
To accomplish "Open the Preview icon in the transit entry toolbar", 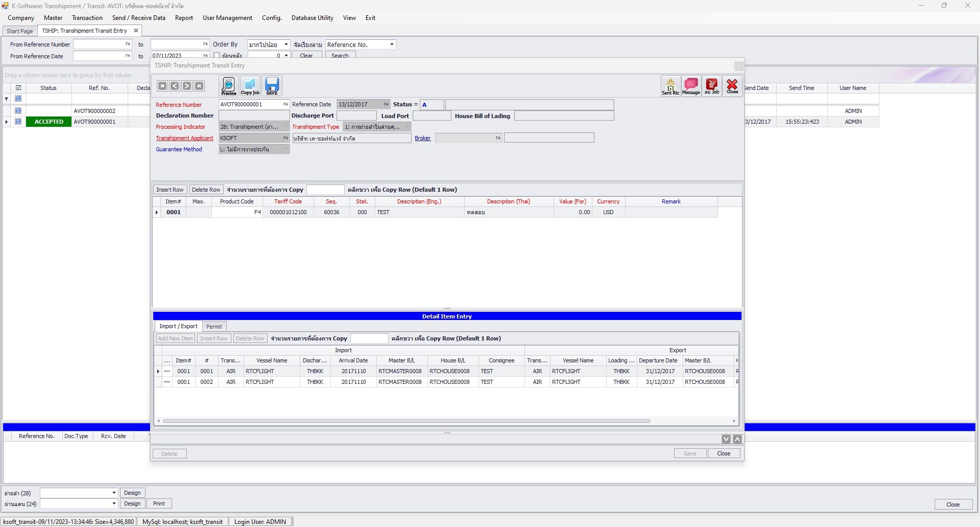I will (228, 86).
